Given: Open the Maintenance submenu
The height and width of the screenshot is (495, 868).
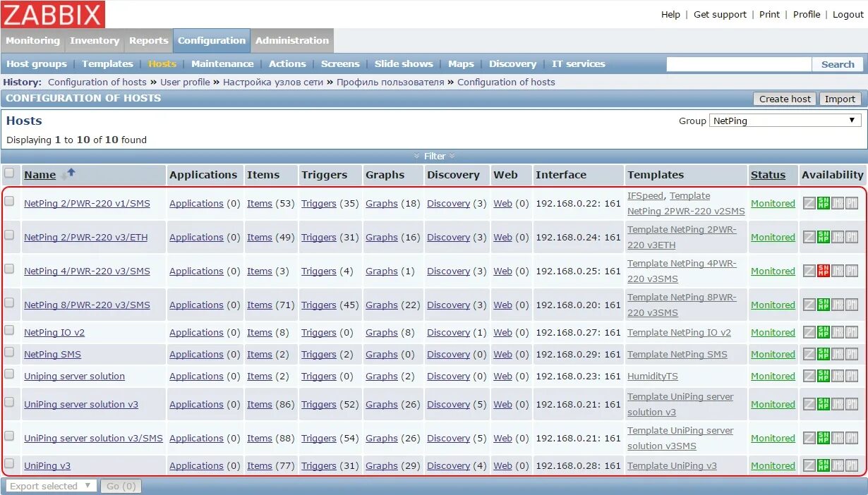Looking at the screenshot, I should click(222, 63).
